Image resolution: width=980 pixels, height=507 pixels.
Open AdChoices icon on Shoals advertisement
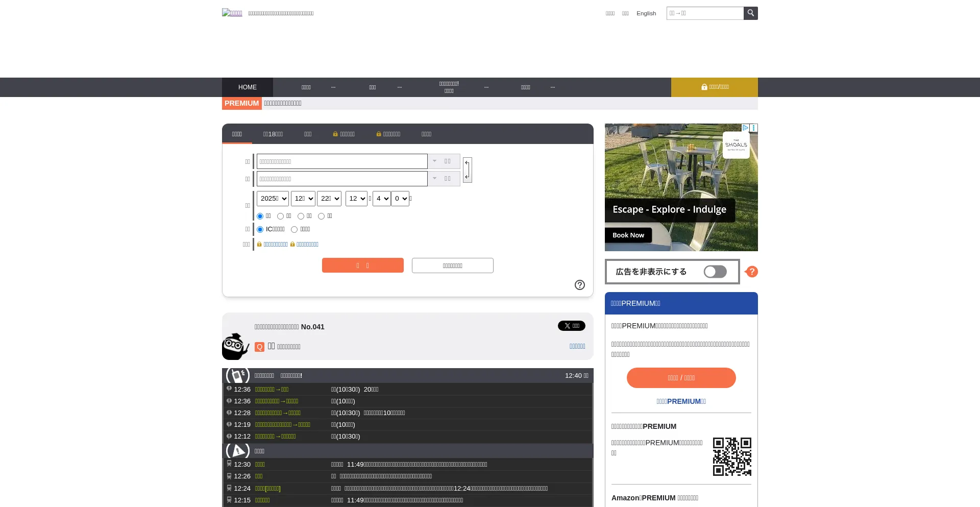[x=745, y=128]
